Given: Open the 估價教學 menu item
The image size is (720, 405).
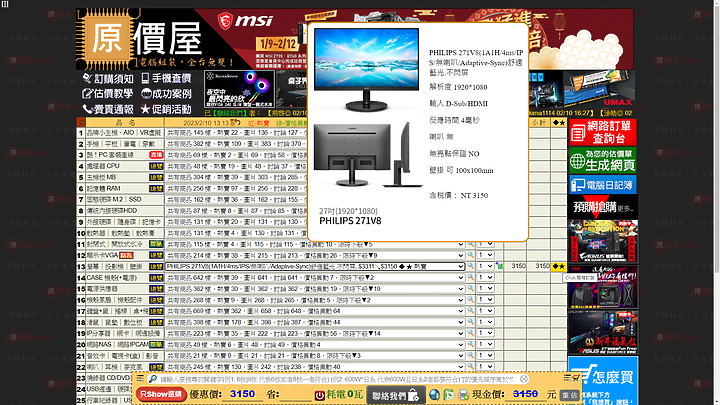Looking at the screenshot, I should click(x=107, y=94).
